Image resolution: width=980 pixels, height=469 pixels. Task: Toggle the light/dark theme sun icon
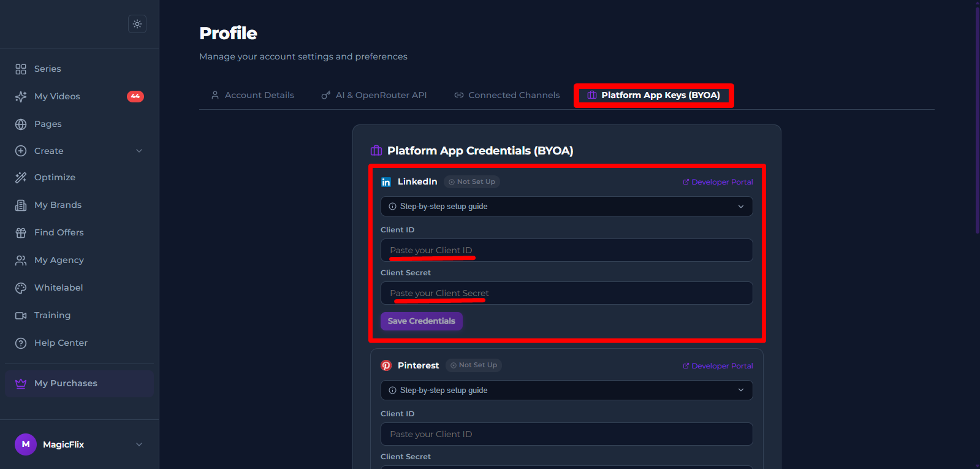(137, 24)
